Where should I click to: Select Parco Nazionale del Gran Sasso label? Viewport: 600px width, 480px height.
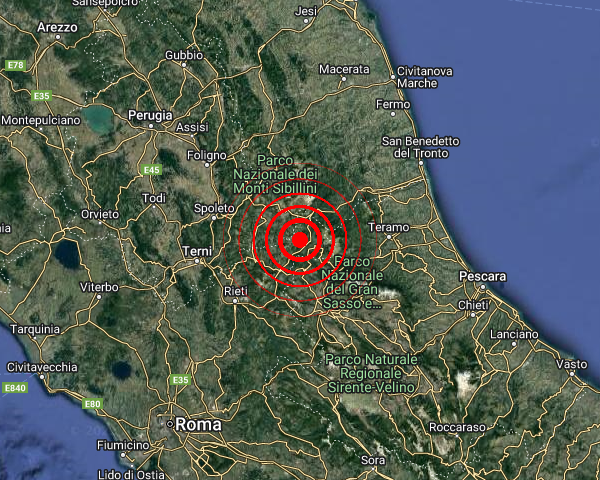coord(352,282)
